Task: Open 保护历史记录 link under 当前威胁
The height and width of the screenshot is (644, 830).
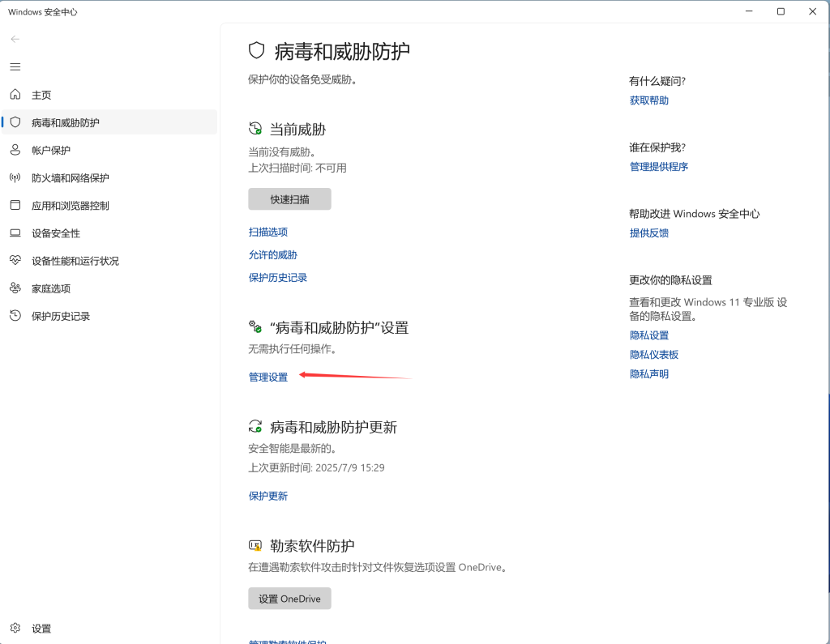Action: point(278,277)
